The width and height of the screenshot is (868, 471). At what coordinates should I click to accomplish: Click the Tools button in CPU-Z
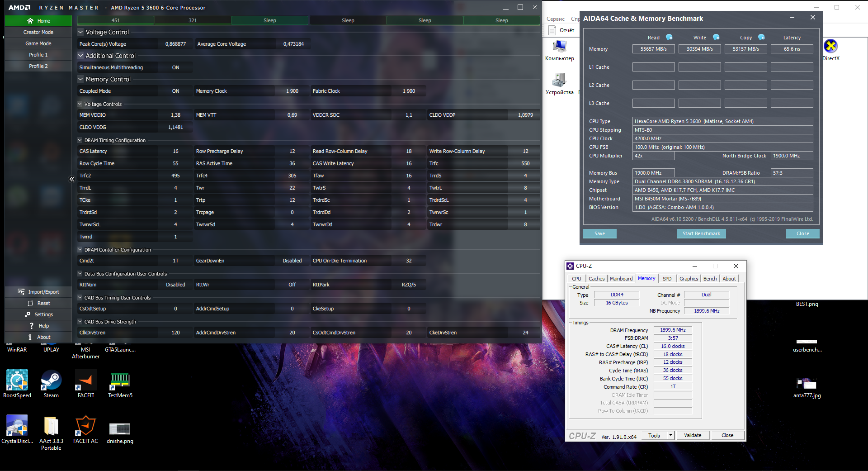[x=654, y=435]
